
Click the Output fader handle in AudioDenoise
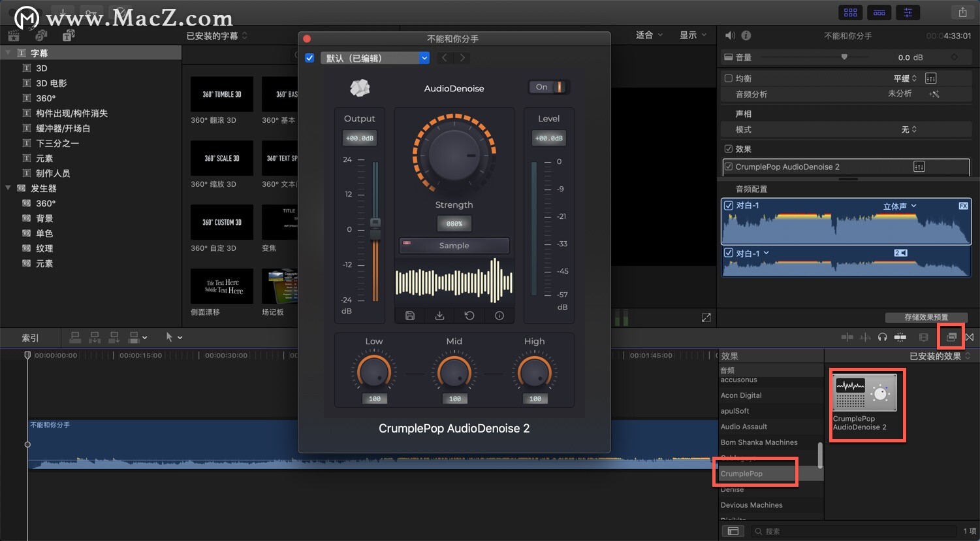click(375, 228)
